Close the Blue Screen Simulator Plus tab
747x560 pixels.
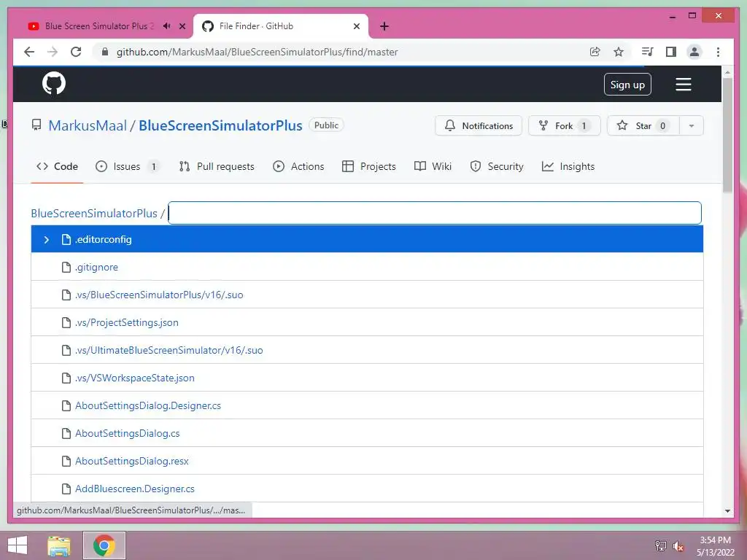pyautogui.click(x=182, y=26)
